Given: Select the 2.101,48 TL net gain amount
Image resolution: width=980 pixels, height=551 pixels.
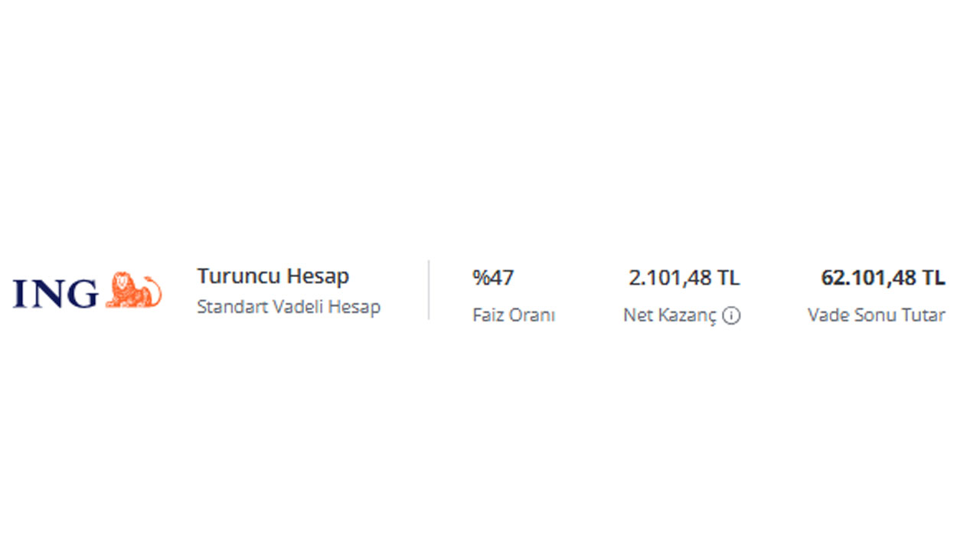Looking at the screenshot, I should pyautogui.click(x=684, y=278).
